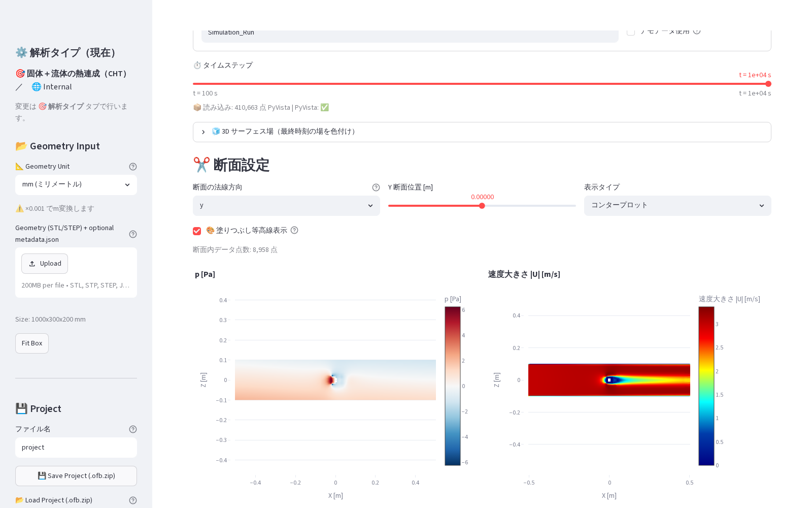Click the 速度大きさ rainbow colorbar

point(706,386)
